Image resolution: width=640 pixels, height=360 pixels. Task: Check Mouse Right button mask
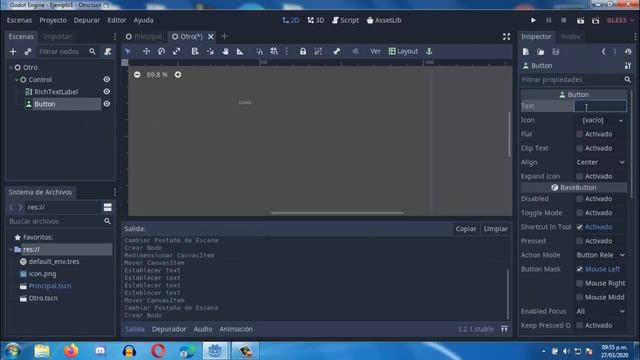[579, 283]
